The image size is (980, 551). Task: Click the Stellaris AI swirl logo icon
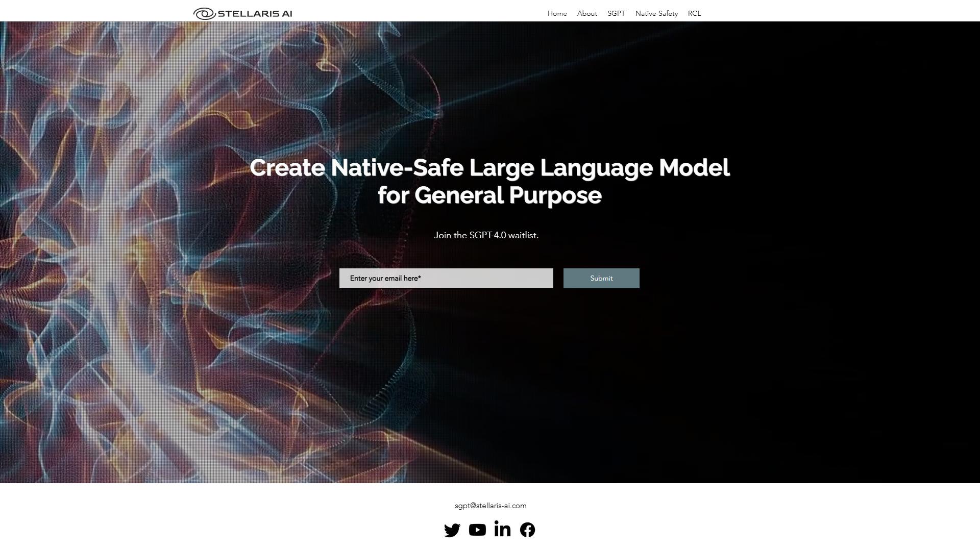click(204, 14)
